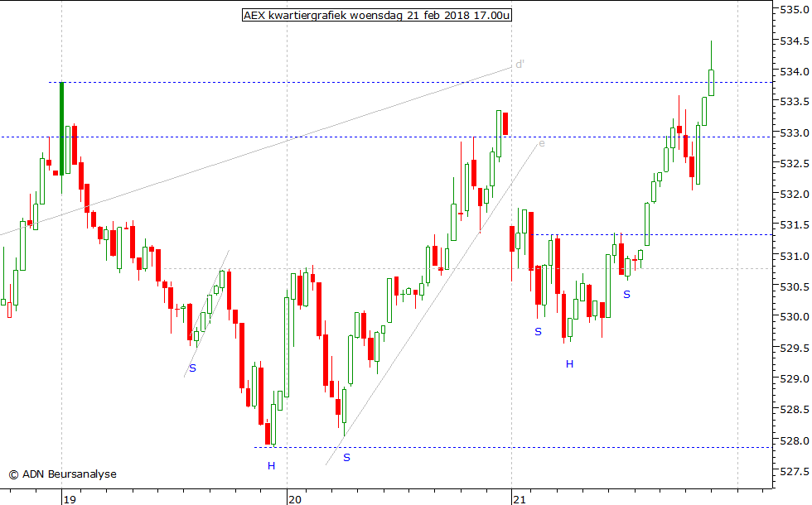Select date label 19 on the time axis
Screen dimensions: 812x505
(70, 499)
